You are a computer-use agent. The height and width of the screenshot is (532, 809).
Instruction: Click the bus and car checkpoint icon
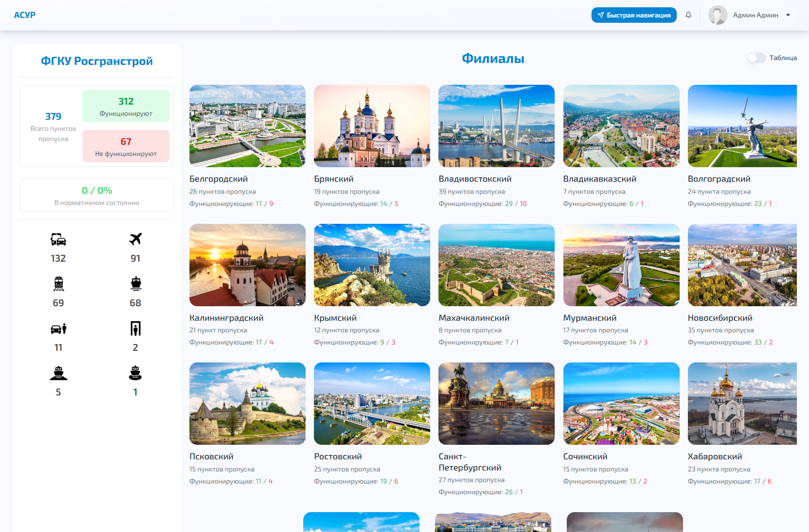[58, 239]
